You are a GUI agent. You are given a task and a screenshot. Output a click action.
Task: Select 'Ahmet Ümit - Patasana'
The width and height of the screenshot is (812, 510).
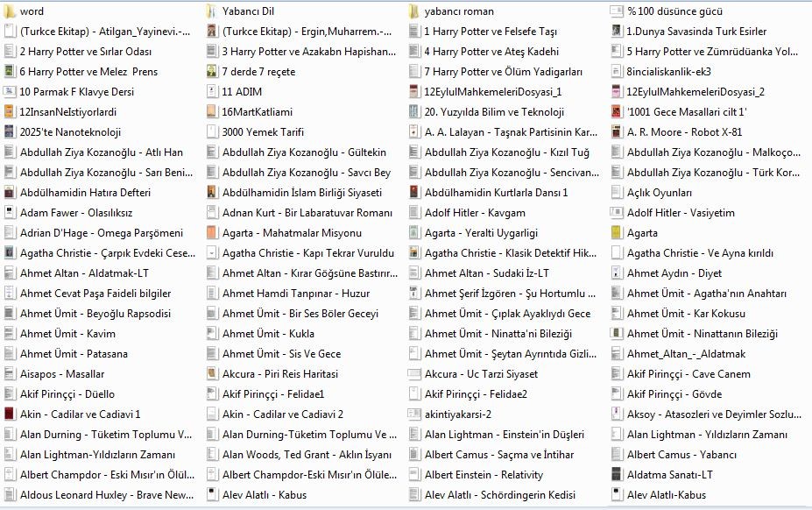[74, 354]
